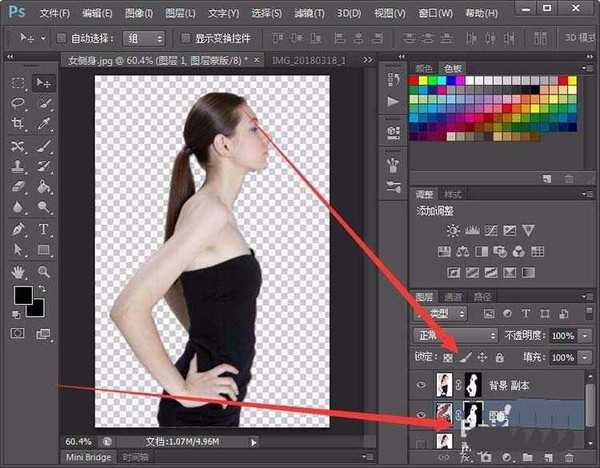600x468 pixels.
Task: Select the Move tool in the toolbox
Action: (44, 82)
